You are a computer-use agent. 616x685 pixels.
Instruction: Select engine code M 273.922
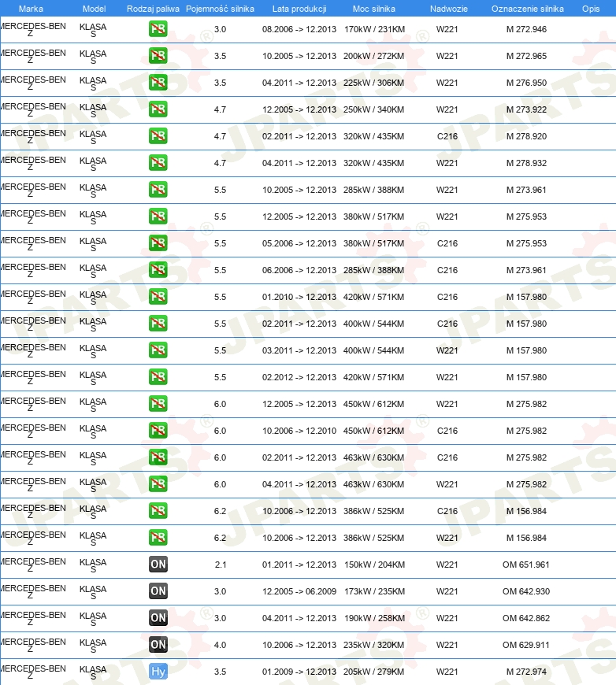(x=526, y=109)
